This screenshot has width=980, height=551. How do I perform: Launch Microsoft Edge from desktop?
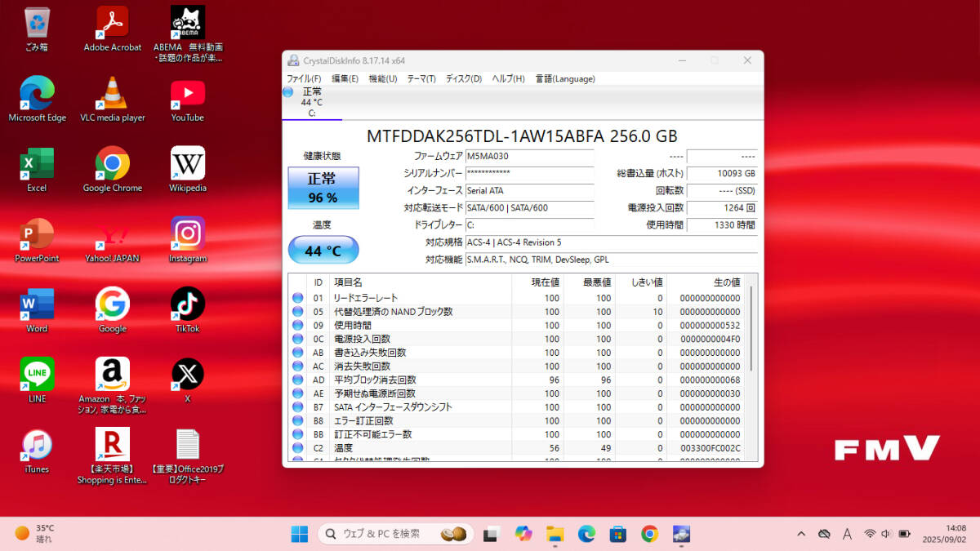(37, 100)
